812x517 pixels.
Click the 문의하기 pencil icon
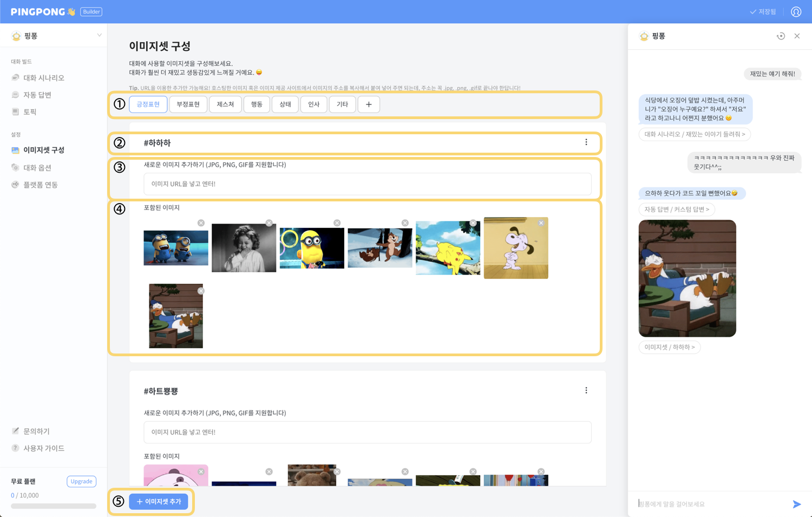tap(15, 431)
